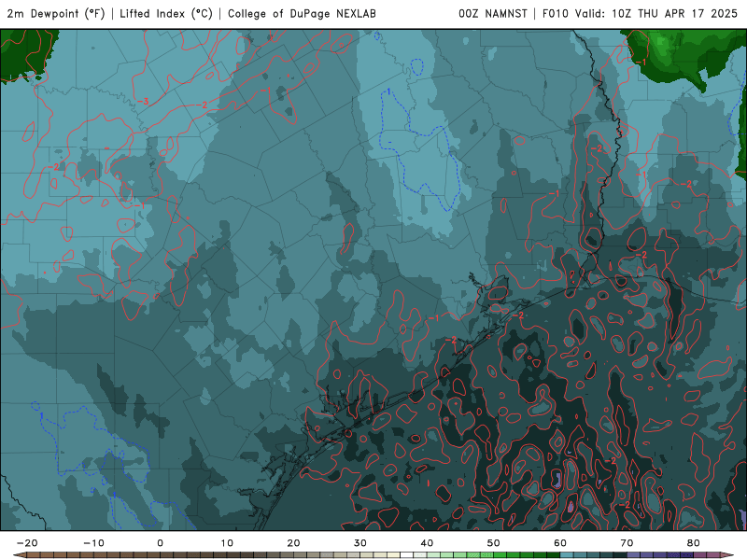This screenshot has height=560, width=747.
Task: Click the 'College of DuPage NEXLAB' label
Action: click(302, 14)
